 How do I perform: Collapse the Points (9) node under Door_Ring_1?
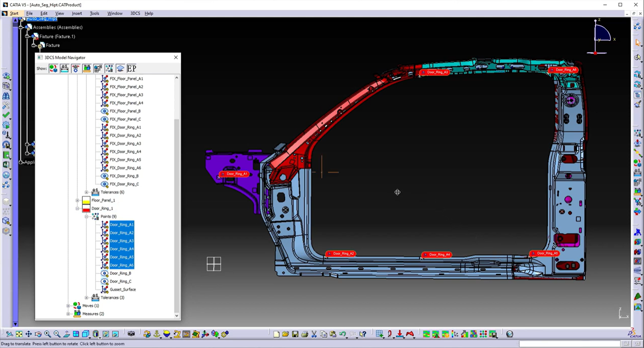point(87,216)
